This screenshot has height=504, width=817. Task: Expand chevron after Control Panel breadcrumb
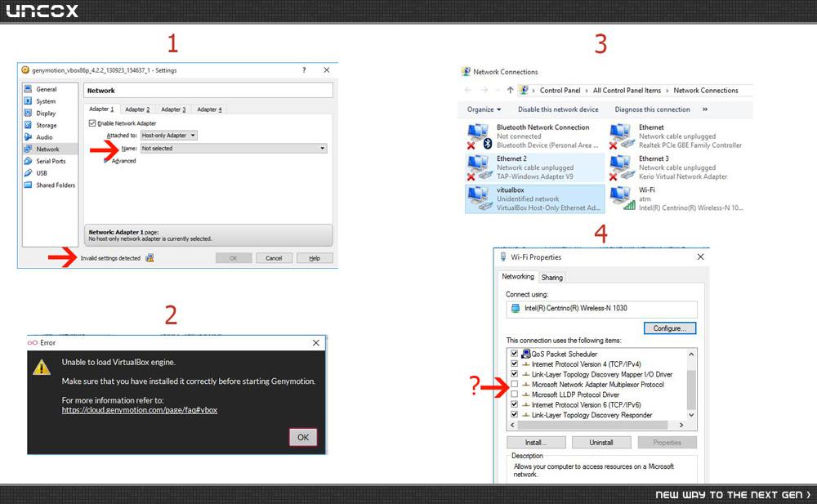(587, 91)
